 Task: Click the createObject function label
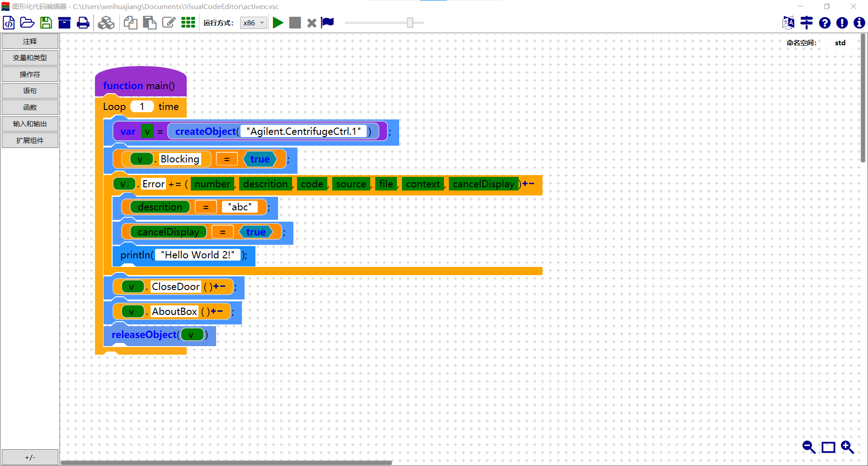pos(206,131)
